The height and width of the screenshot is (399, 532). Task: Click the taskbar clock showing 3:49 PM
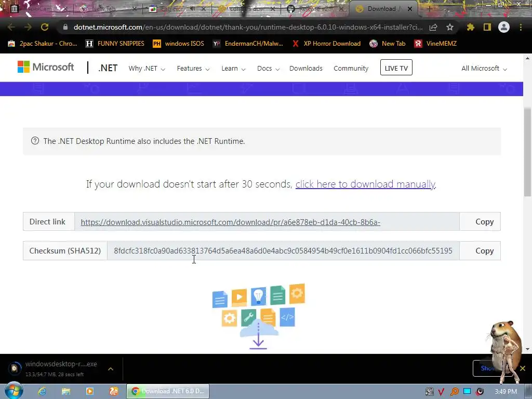pyautogui.click(x=506, y=392)
